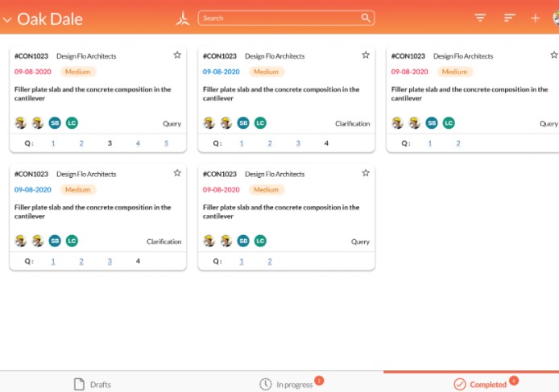Click first photo avatar on five-question card

pos(21,123)
